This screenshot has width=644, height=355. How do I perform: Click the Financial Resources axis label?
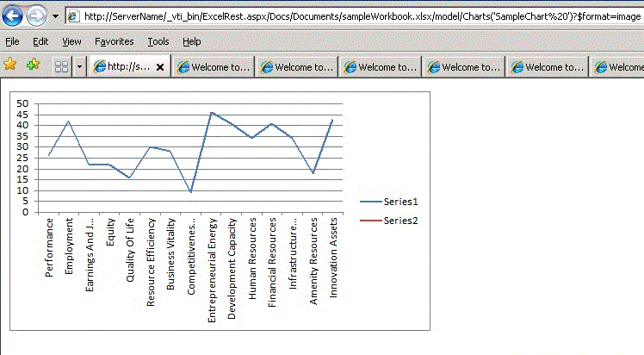click(x=272, y=263)
